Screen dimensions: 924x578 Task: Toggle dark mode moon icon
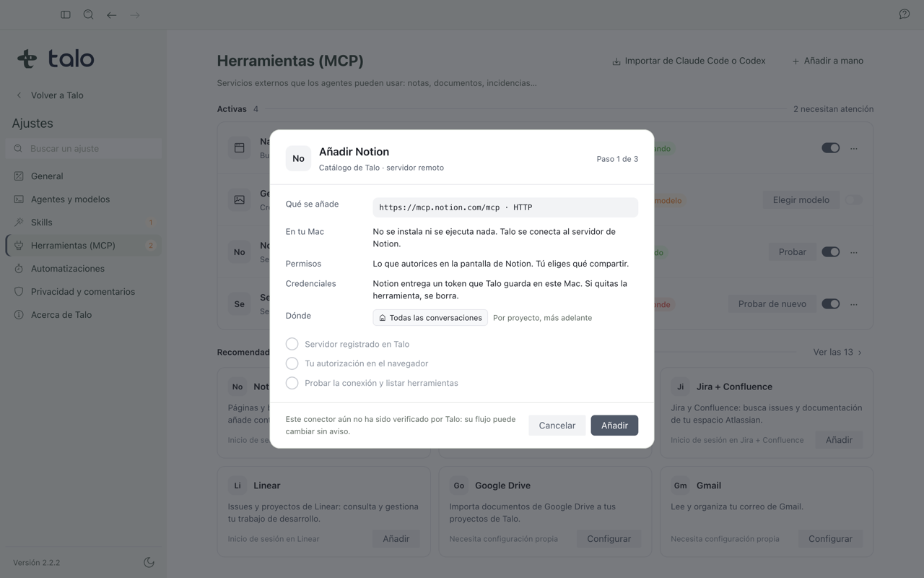[149, 562]
